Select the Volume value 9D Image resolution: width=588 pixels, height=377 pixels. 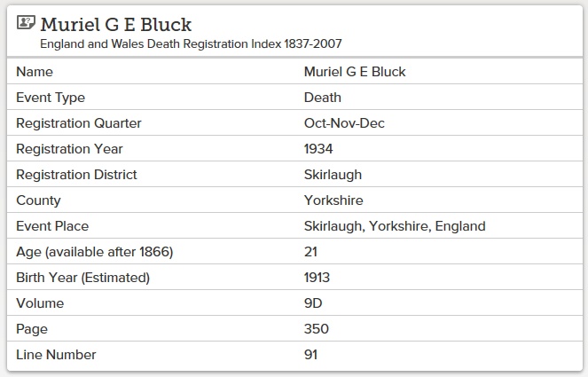(313, 303)
